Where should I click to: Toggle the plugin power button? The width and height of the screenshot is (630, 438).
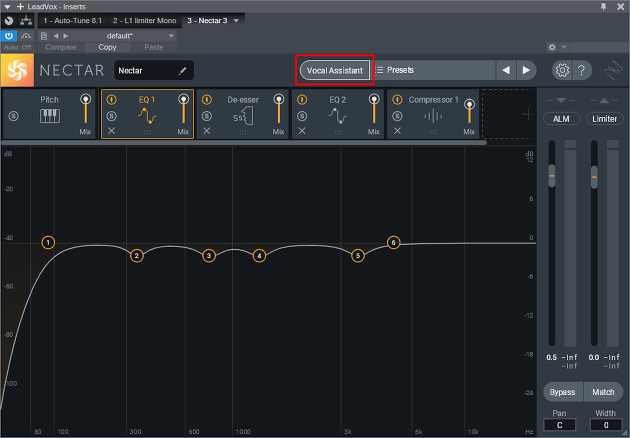coord(8,36)
